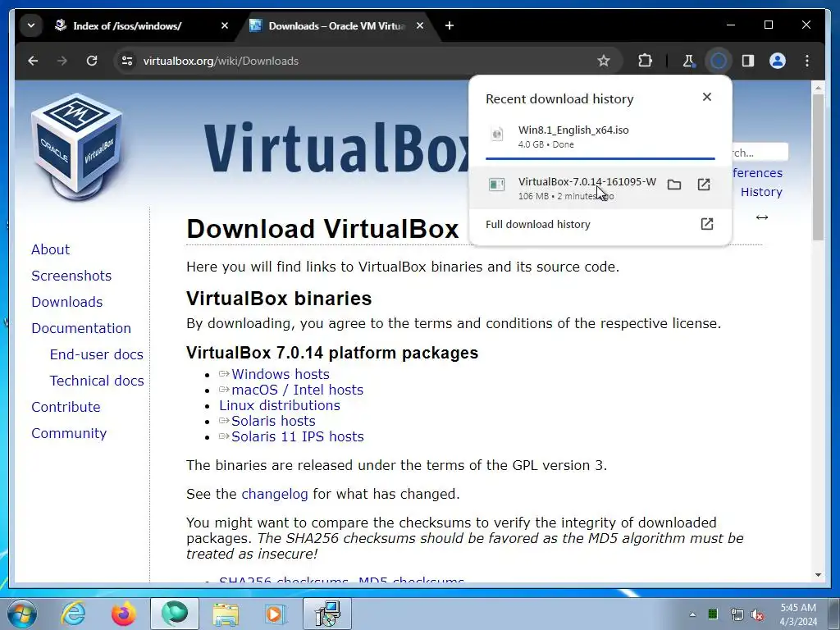The width and height of the screenshot is (840, 630).
Task: Click the Win8.1 iso file icon
Action: click(x=497, y=134)
